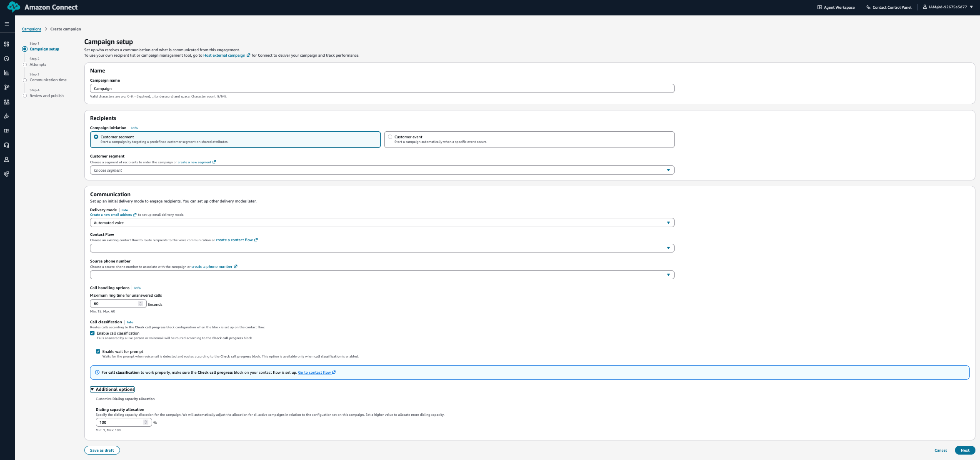Open the Contact Control Panel

pos(889,7)
